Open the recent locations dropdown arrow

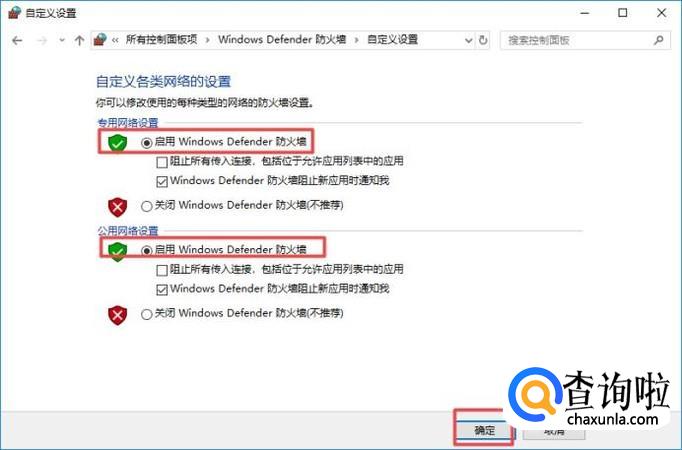coord(62,41)
